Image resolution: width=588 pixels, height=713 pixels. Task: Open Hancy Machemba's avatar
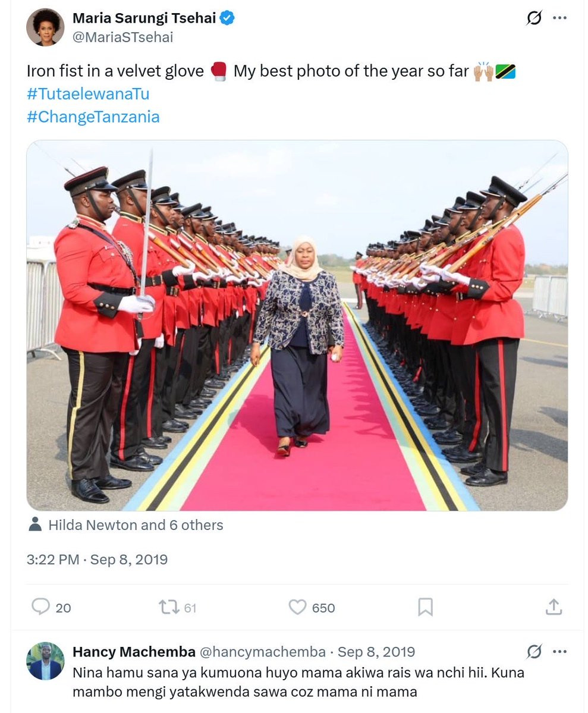click(45, 661)
